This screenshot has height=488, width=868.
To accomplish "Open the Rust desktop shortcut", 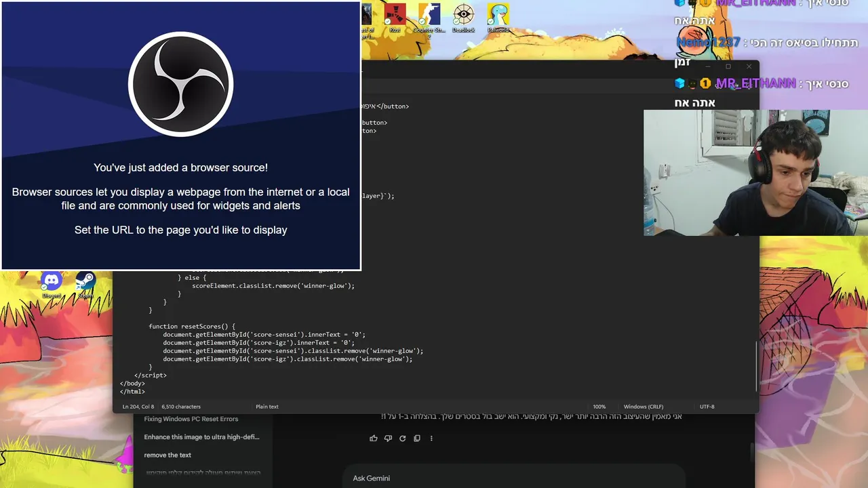I will click(x=395, y=18).
